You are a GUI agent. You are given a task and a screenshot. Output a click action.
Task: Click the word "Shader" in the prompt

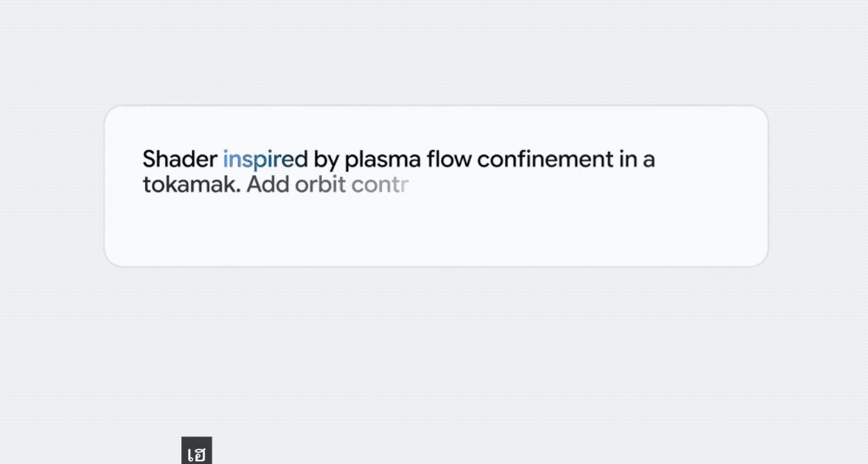[x=180, y=160]
